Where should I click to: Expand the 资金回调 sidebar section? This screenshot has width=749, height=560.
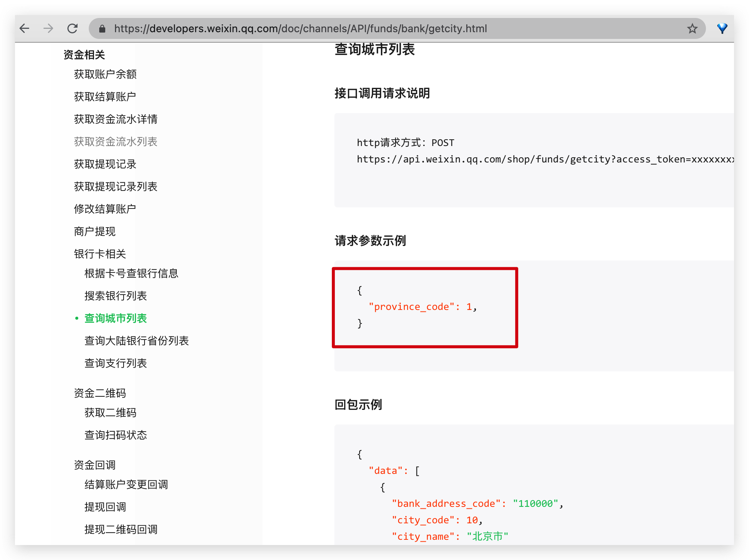95,465
